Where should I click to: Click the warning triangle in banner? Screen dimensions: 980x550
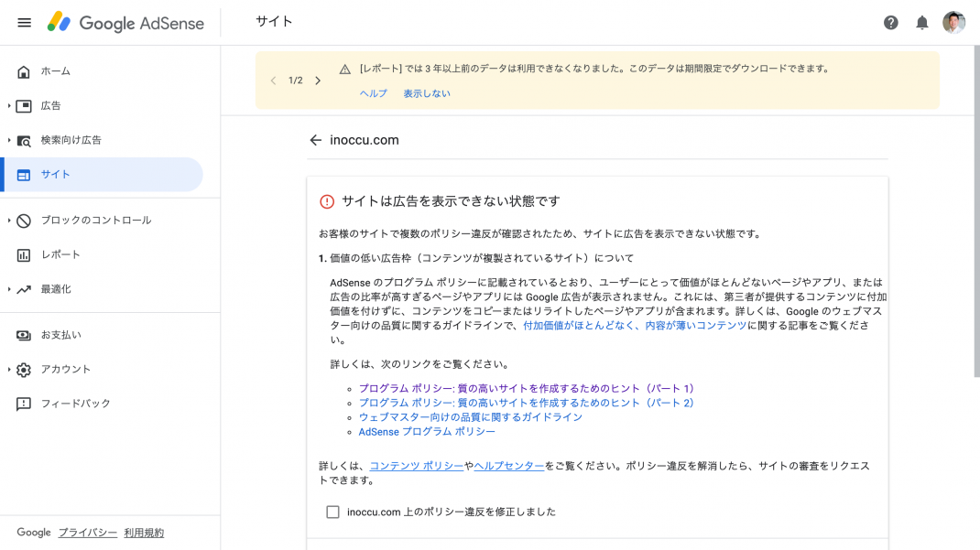pos(345,70)
